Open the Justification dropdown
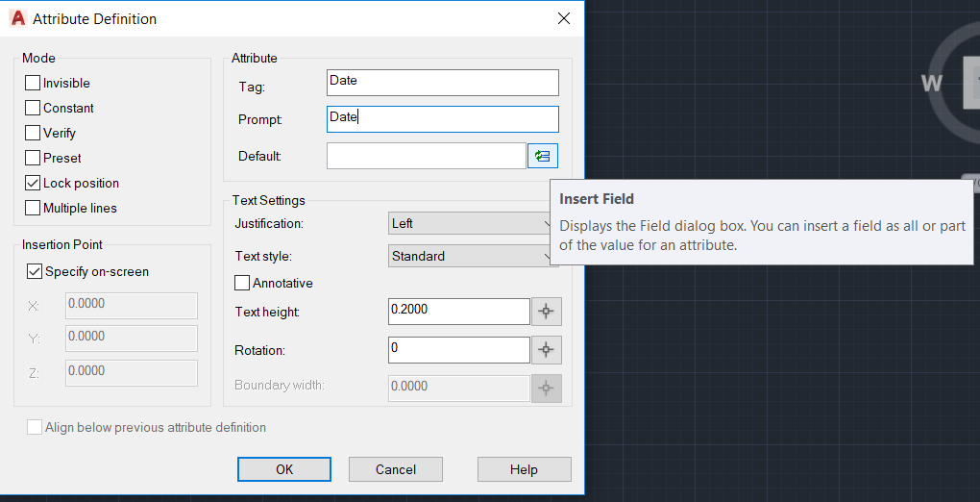 coord(471,224)
